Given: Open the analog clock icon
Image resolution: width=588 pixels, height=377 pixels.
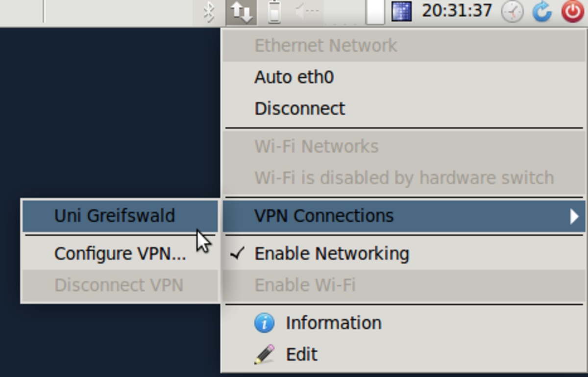Looking at the screenshot, I should pyautogui.click(x=513, y=12).
